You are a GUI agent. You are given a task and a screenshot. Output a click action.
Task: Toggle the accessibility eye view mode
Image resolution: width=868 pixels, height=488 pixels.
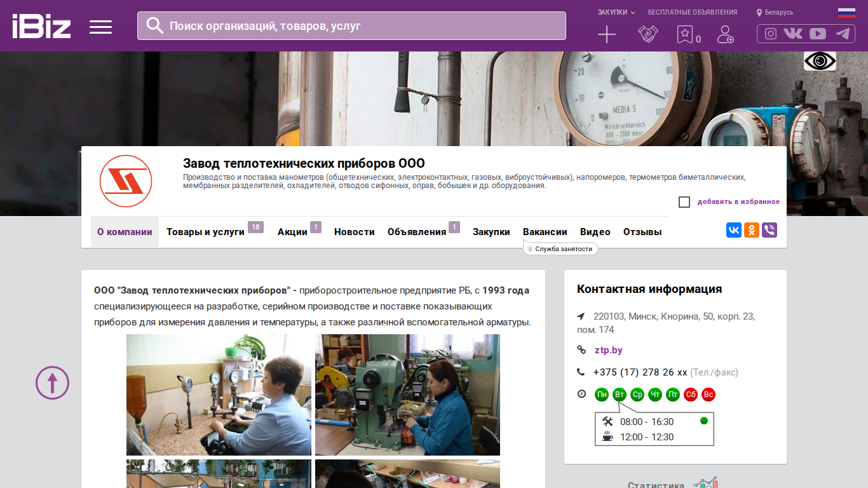tap(820, 61)
